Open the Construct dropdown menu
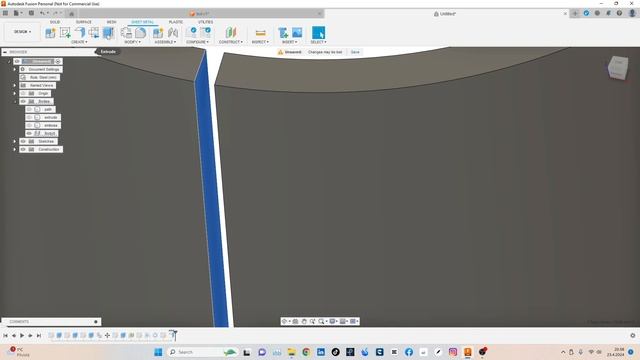 tap(231, 42)
